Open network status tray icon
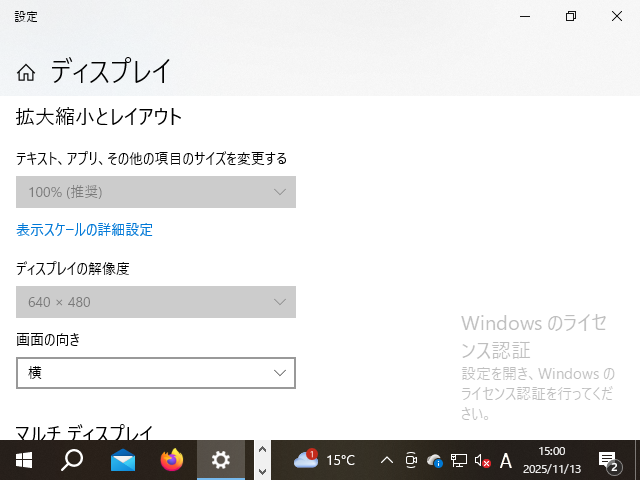 [458, 461]
